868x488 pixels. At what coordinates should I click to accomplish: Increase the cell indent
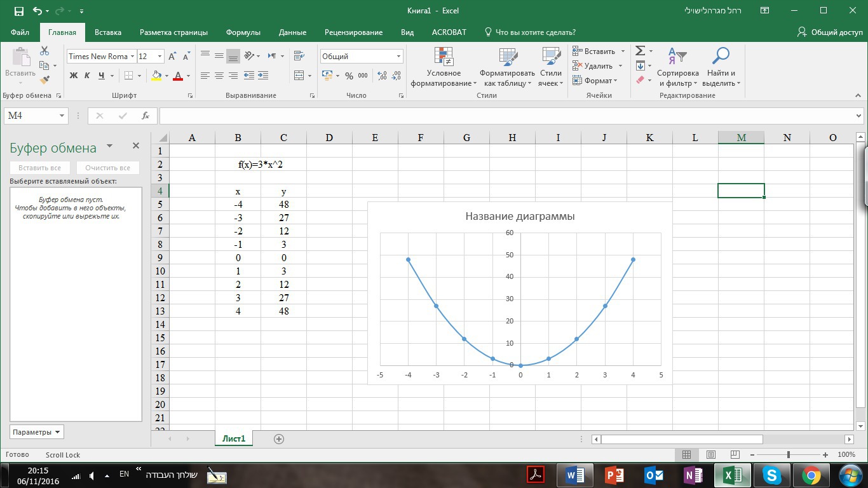click(x=262, y=76)
